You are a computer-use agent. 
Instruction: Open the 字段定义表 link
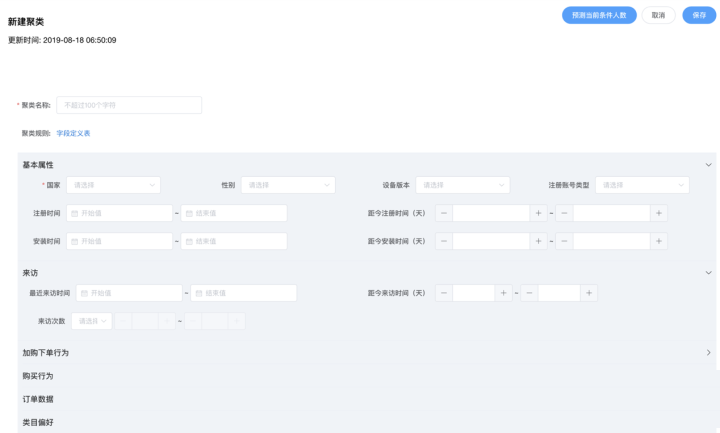[x=73, y=133]
